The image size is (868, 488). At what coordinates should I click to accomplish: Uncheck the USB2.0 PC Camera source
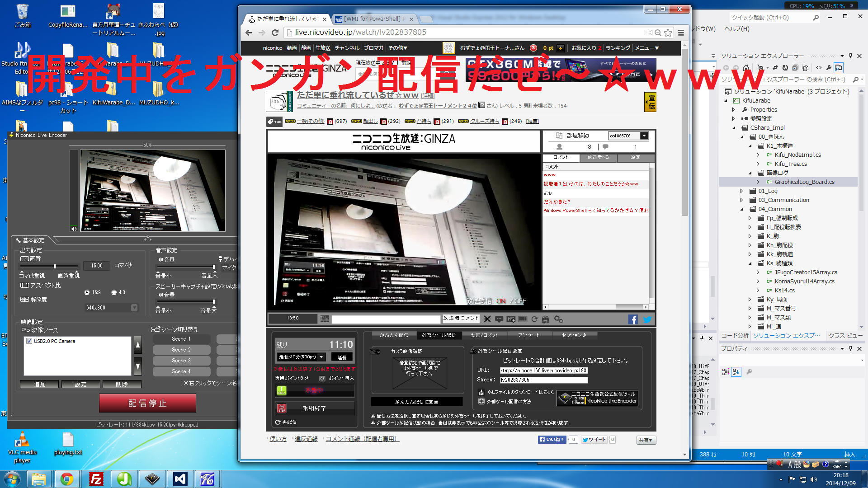point(29,341)
